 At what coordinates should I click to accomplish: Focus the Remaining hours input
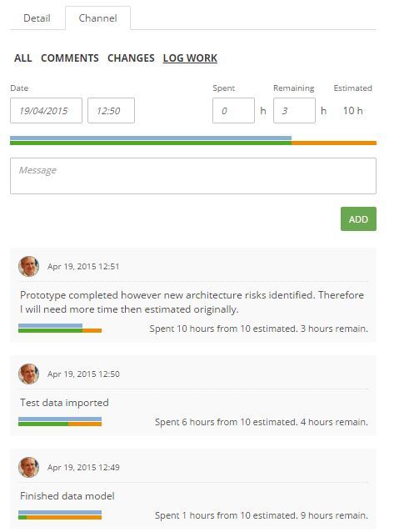tap(294, 111)
